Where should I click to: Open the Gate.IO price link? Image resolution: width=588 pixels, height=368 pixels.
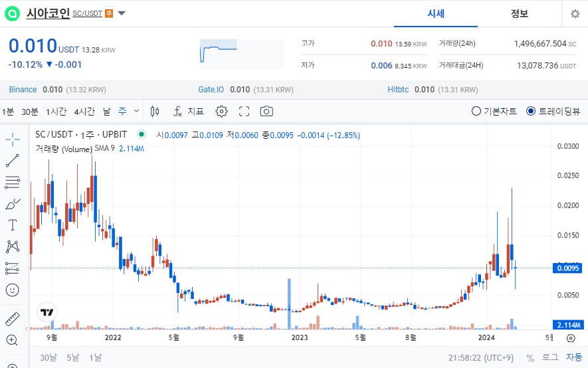tap(211, 90)
